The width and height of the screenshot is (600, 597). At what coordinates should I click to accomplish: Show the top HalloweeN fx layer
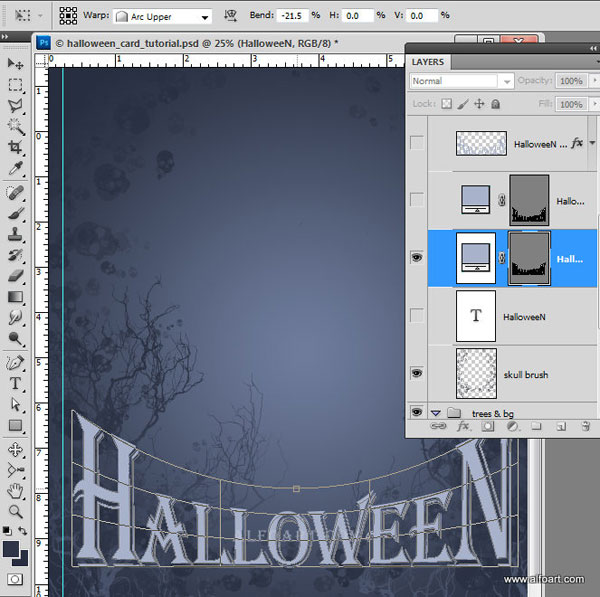pos(417,142)
